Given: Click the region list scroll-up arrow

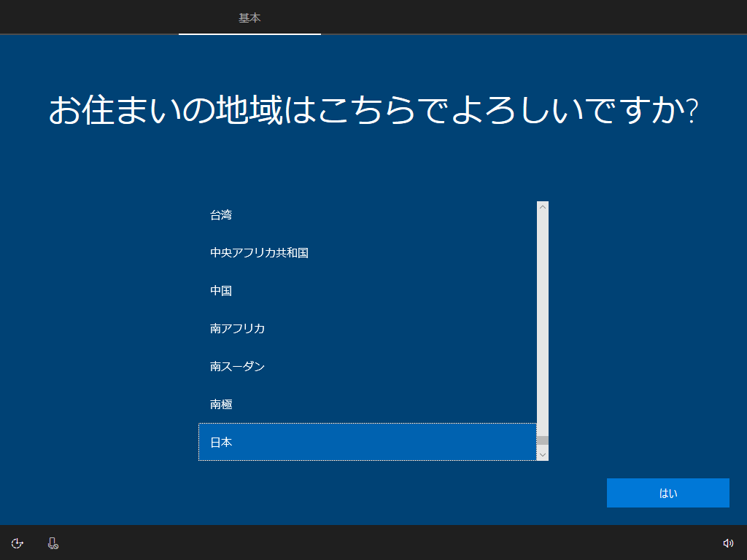Looking at the screenshot, I should coord(542,207).
